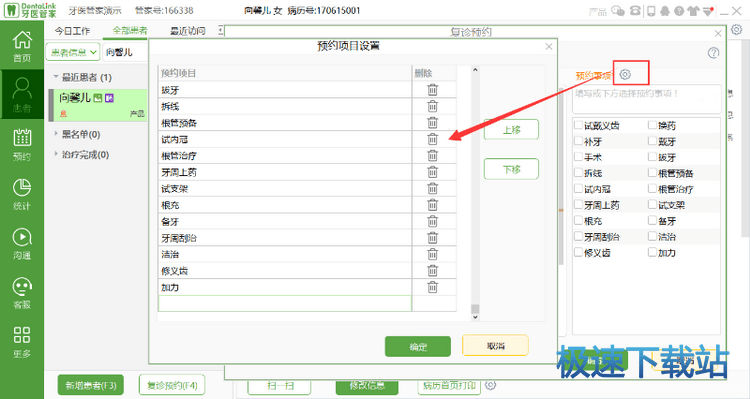Click the QQ penguin icon
750x399 pixels.
tap(665, 11)
